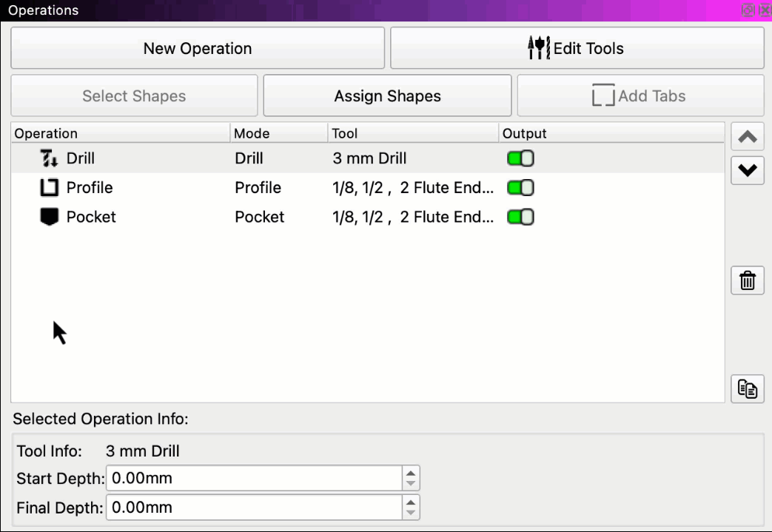Click the Profile operation icon
Viewport: 772px width, 532px height.
[x=49, y=188]
